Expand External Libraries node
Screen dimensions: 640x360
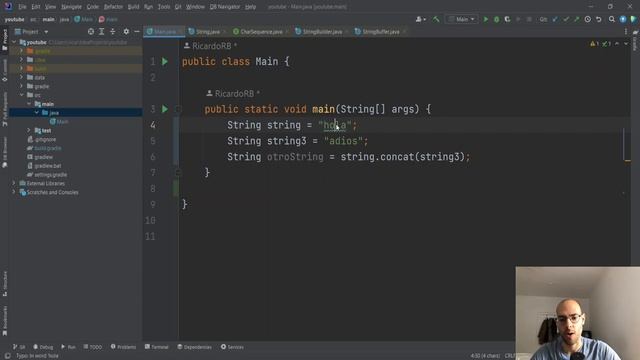point(14,183)
